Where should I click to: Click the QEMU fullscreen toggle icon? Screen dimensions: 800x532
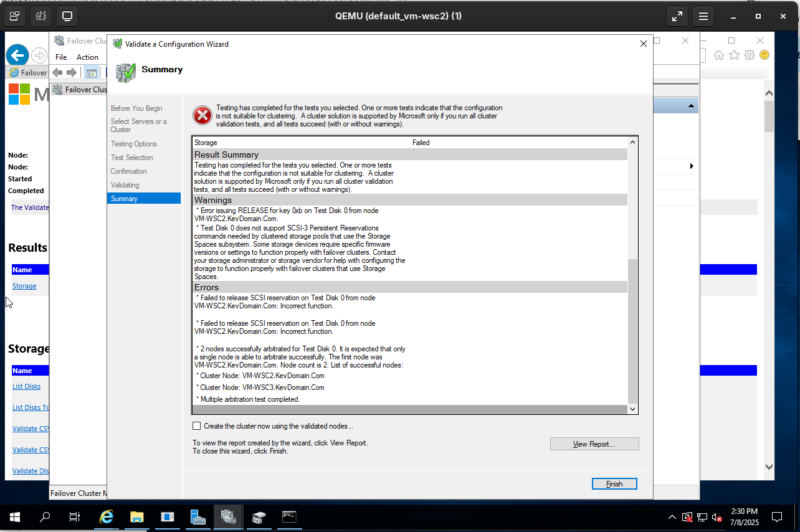point(677,16)
